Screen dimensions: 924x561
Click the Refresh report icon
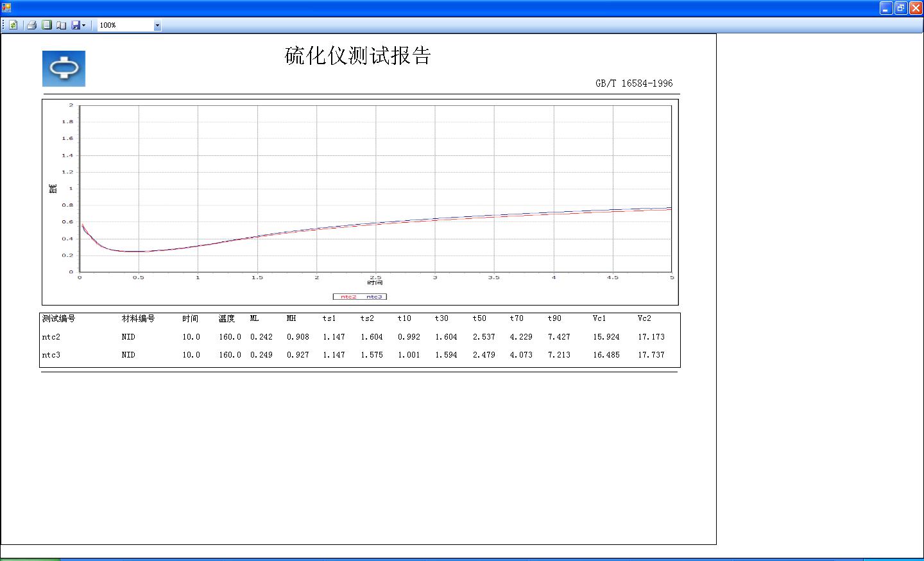[x=13, y=25]
